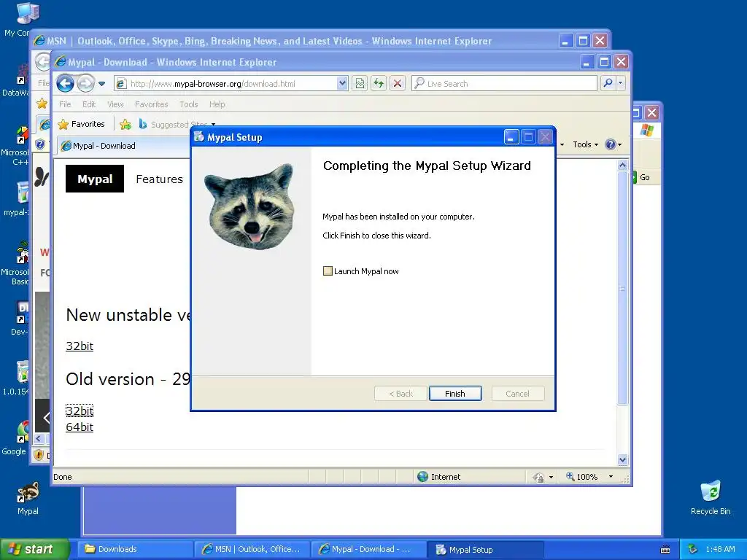Click Favorites star in MSN window
This screenshot has height=560, width=747.
[x=42, y=104]
